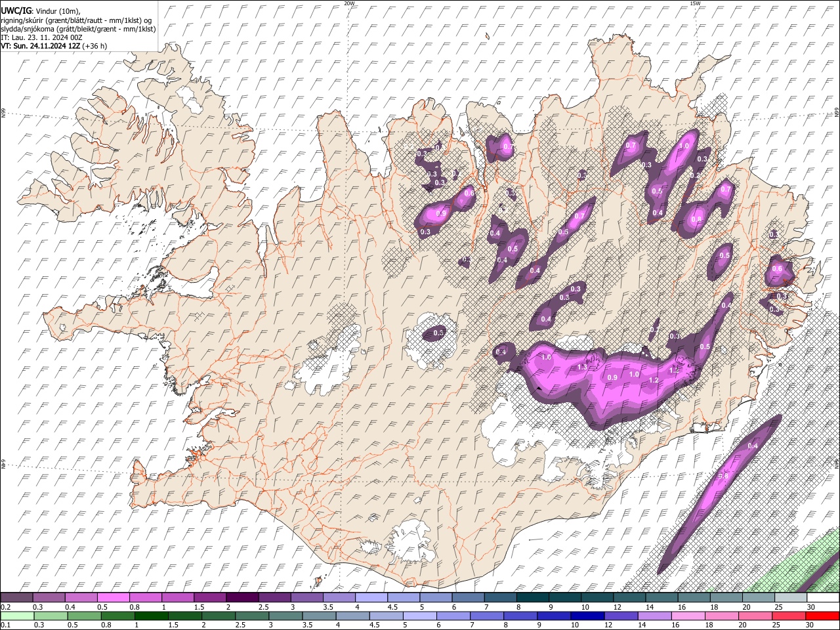
Task: Select the 'IT: Lau. 23. 11. 2024 00Z' line
Action: pos(41,37)
